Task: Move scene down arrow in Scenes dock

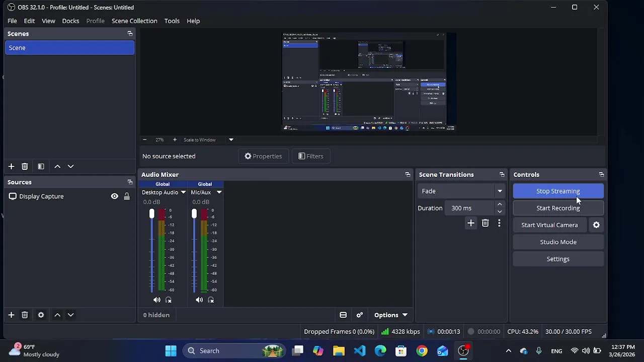Action: [70, 166]
